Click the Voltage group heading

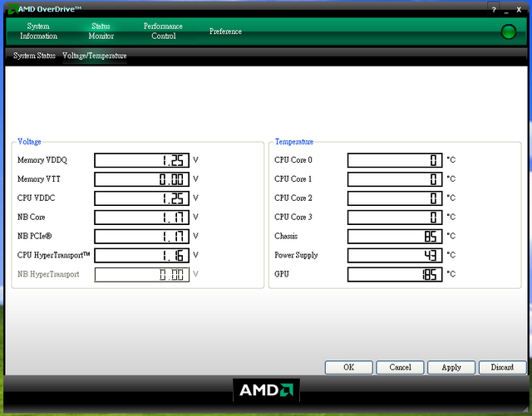tap(29, 142)
